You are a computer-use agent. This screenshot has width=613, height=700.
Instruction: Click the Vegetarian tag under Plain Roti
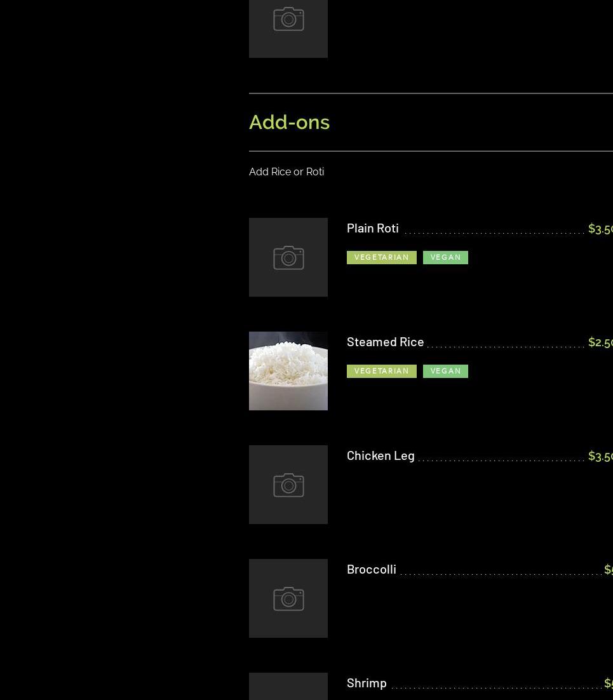pyautogui.click(x=382, y=258)
